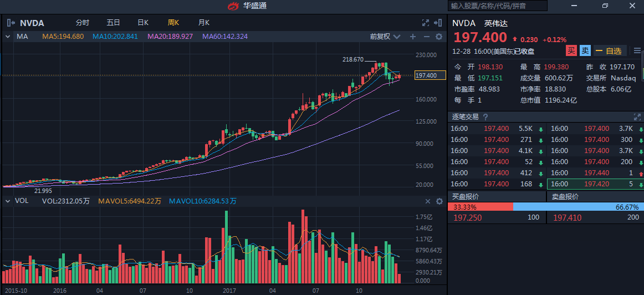Image resolution: width=644 pixels, height=295 pixels.
Task: Switch to the 月K chart tab
Action: pyautogui.click(x=203, y=23)
